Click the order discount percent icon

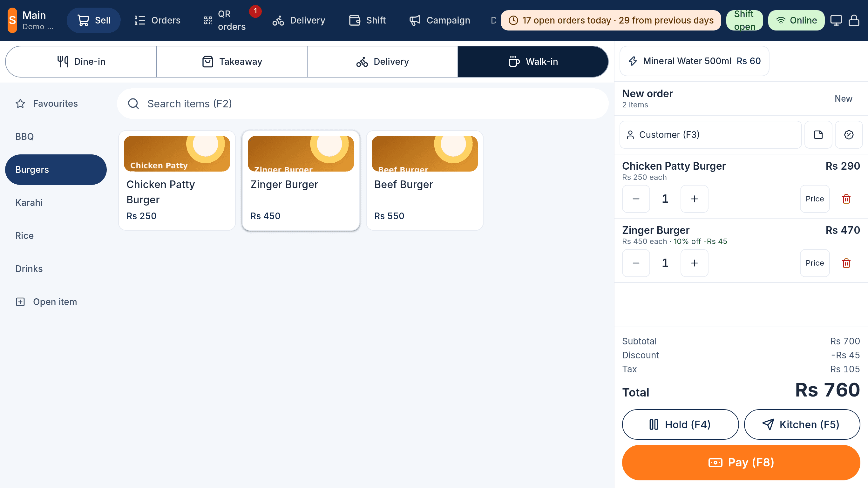click(x=848, y=135)
